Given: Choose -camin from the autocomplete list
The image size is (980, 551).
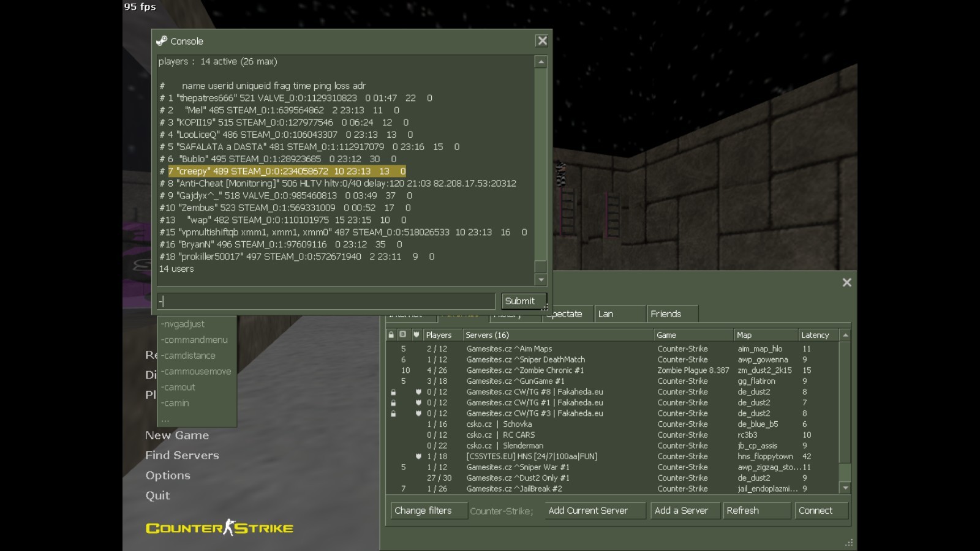Looking at the screenshot, I should pyautogui.click(x=175, y=403).
